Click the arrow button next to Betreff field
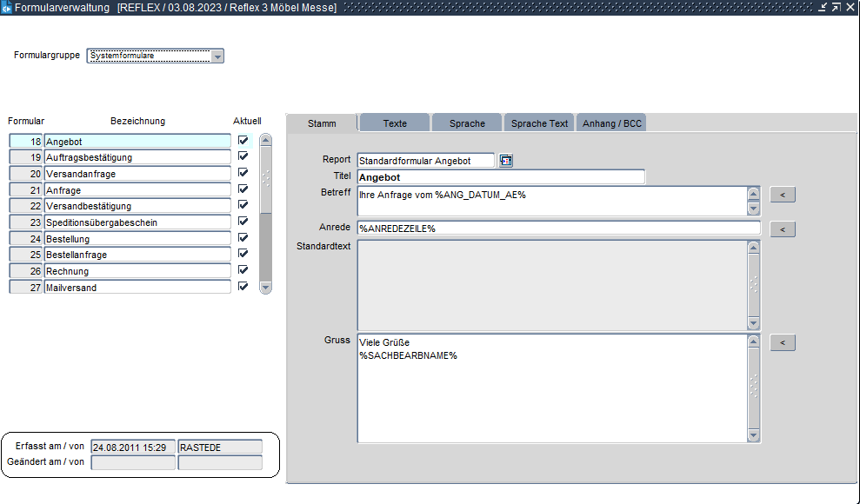 coord(783,195)
